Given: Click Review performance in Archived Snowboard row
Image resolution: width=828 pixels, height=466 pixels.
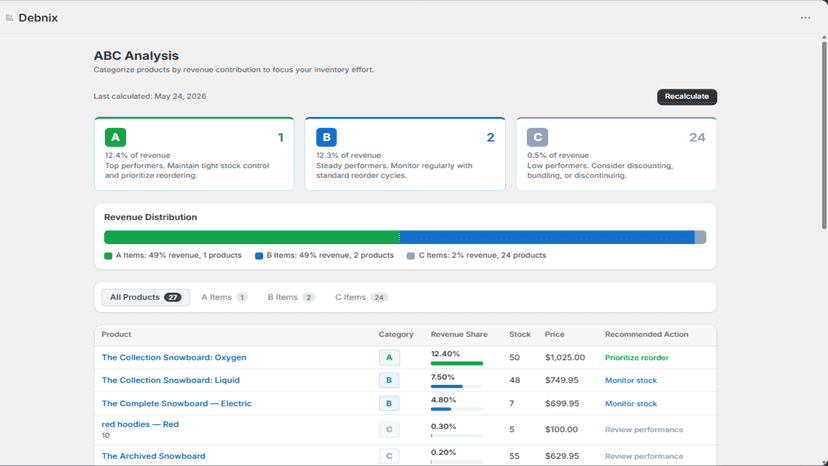Looking at the screenshot, I should [644, 456].
